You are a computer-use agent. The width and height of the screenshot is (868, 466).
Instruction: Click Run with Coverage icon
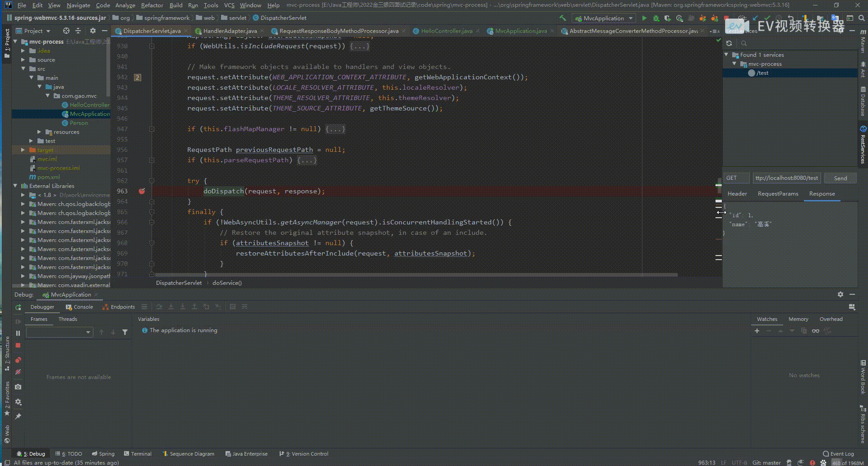point(668,18)
